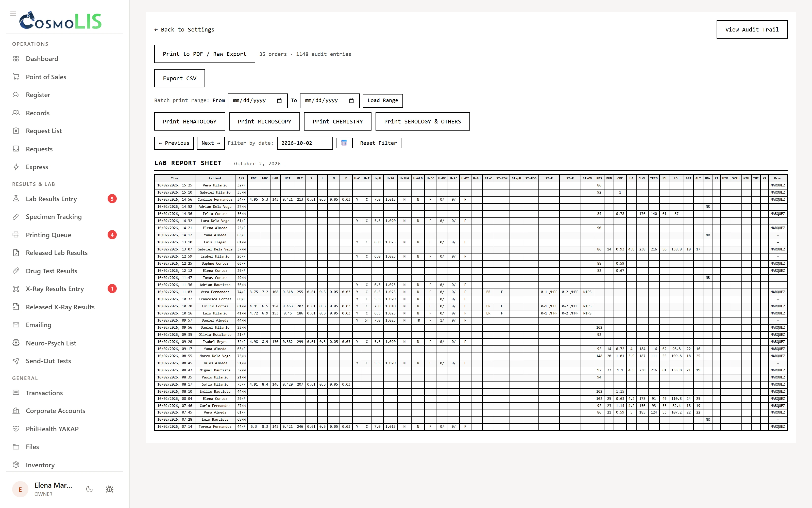Image resolution: width=812 pixels, height=508 pixels.
Task: Open the Emailing envelope icon
Action: (x=16, y=325)
